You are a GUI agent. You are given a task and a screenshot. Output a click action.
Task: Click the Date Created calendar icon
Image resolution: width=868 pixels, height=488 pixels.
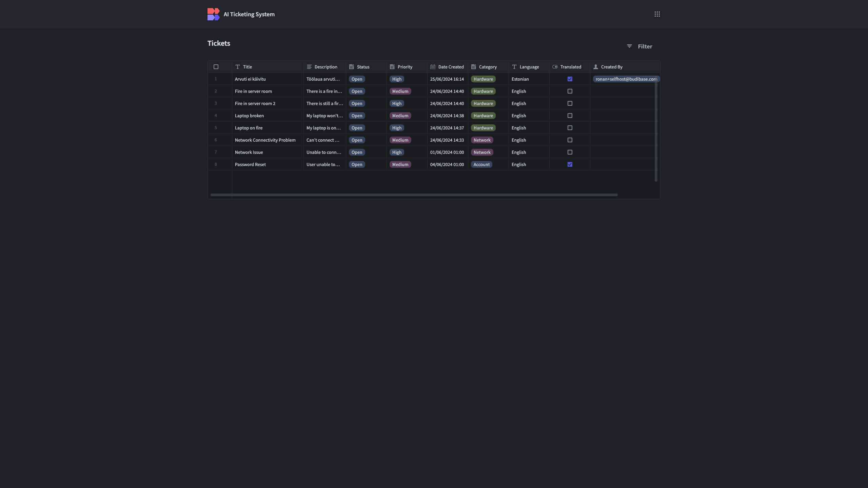pyautogui.click(x=433, y=67)
